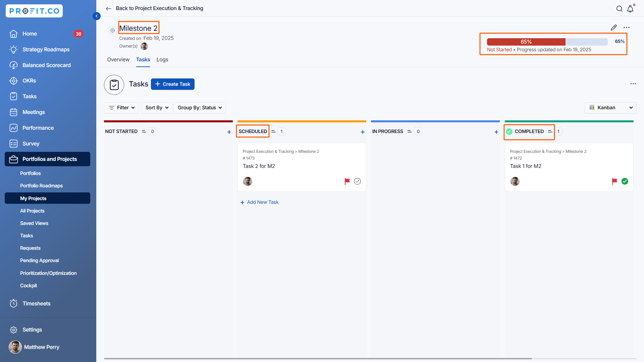Click the back arrow to Project Execution

pyautogui.click(x=108, y=9)
